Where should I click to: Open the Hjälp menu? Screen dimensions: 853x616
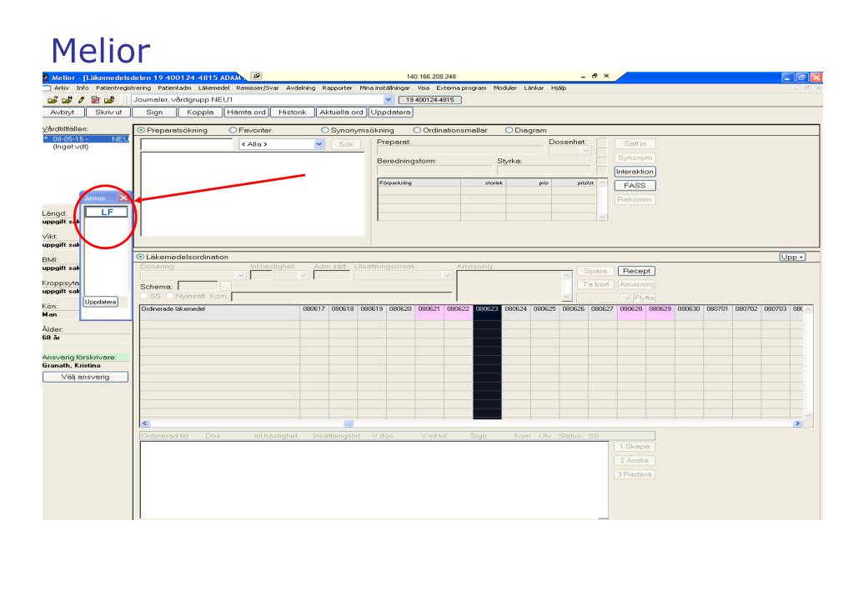tap(558, 88)
